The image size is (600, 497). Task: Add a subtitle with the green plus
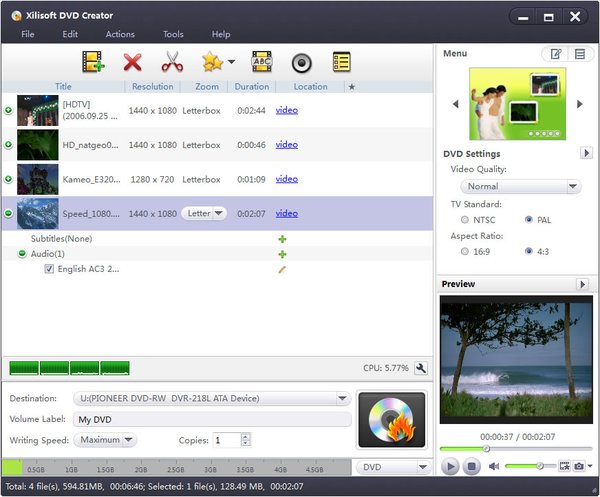click(x=282, y=239)
